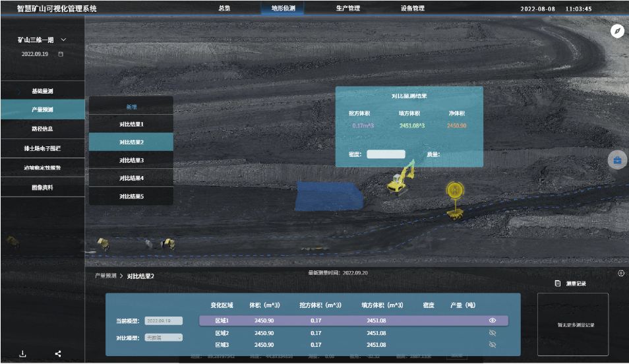This screenshot has width=629, height=364.
Task: Expand the 基础量测 sidebar item
Action: [x=42, y=91]
